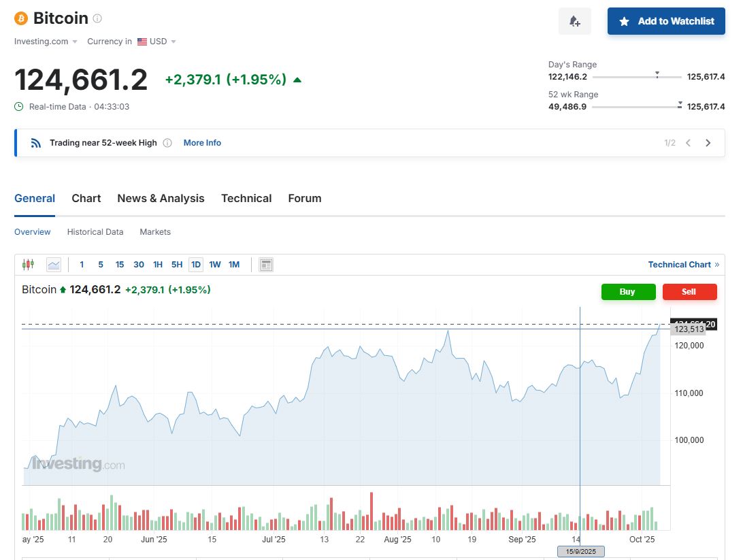Open the USD currency dropdown
This screenshot has width=743, height=560.
(157, 42)
